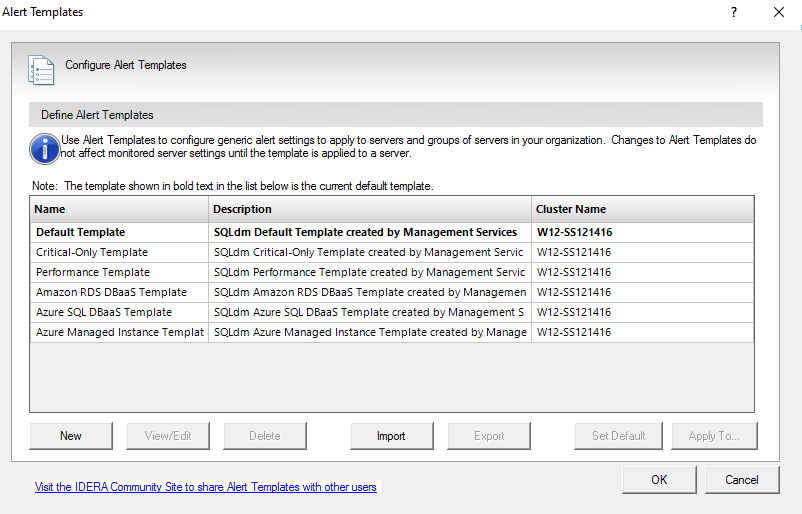Sort templates by the Name column header
The width and height of the screenshot is (802, 514).
click(119, 209)
